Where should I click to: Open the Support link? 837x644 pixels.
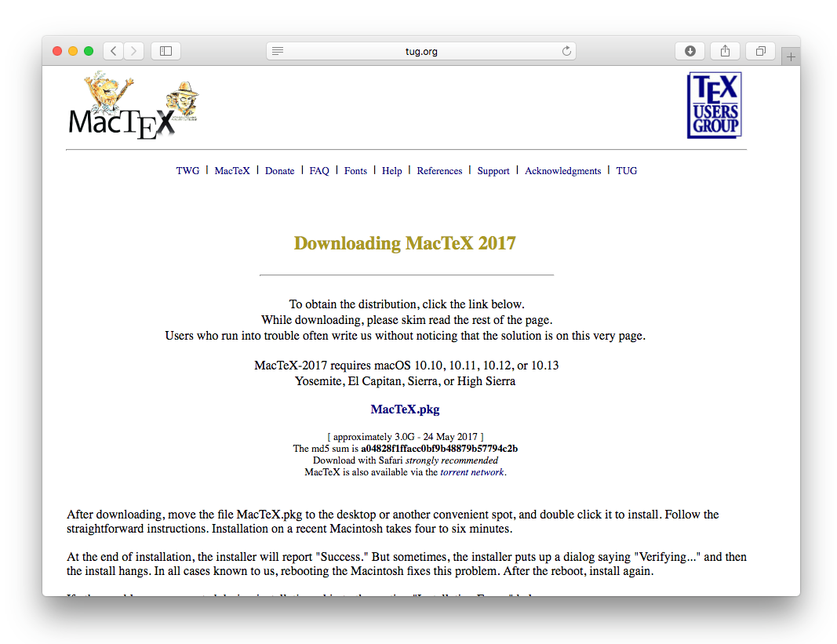coord(493,171)
